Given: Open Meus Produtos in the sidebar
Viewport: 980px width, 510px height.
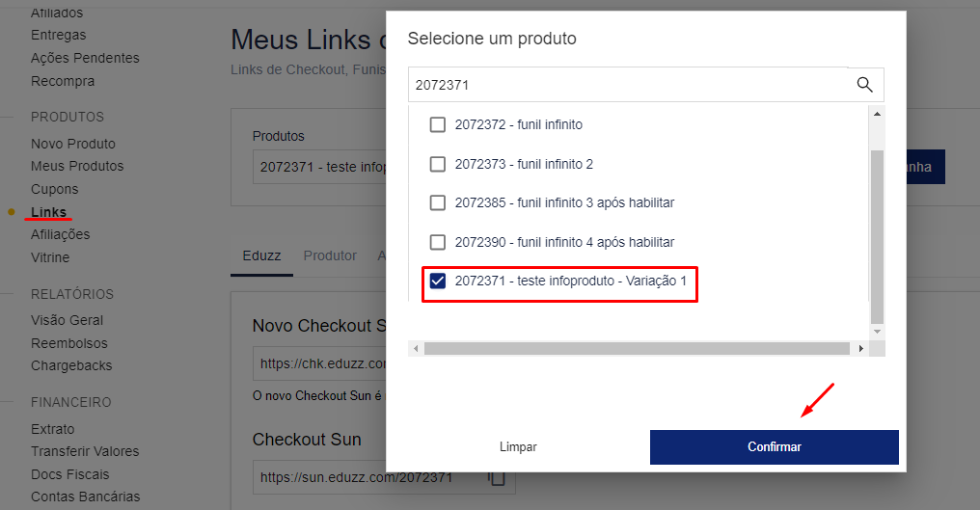Looking at the screenshot, I should (77, 166).
